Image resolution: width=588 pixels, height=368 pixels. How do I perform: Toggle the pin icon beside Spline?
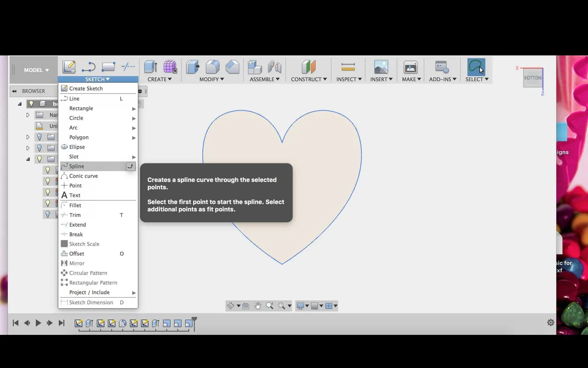tap(131, 167)
